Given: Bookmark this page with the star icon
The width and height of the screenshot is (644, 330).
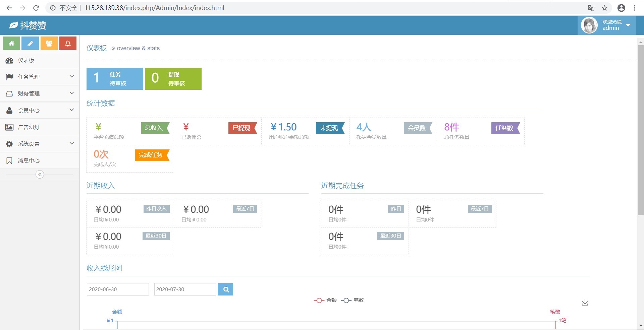Looking at the screenshot, I should click(x=605, y=8).
